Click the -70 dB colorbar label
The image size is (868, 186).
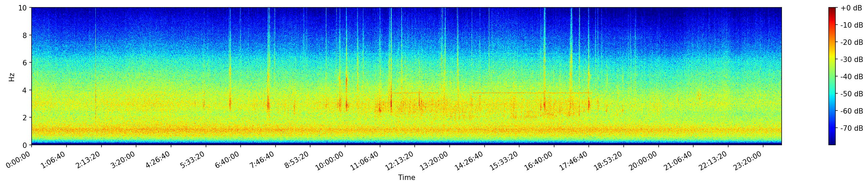(x=851, y=128)
